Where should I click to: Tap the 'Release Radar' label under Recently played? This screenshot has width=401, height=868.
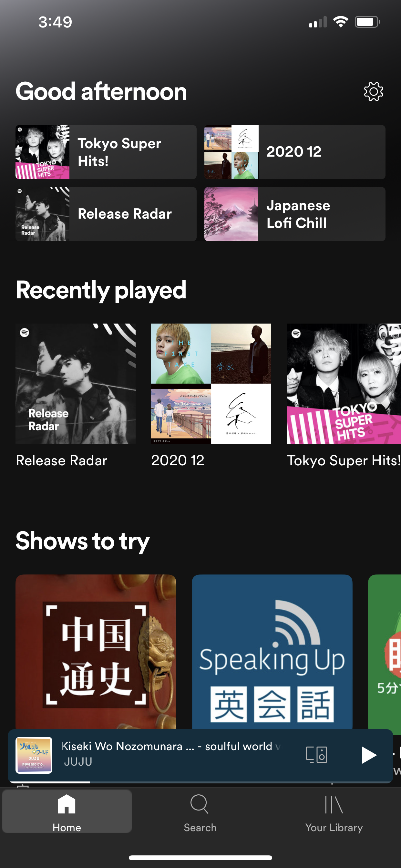[61, 460]
